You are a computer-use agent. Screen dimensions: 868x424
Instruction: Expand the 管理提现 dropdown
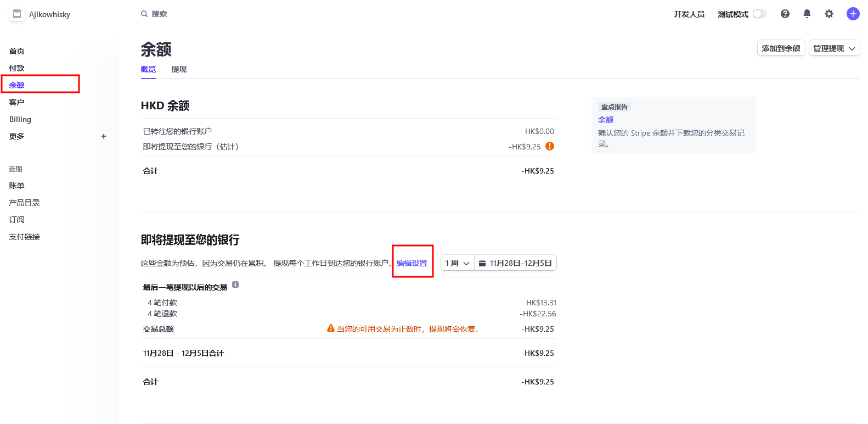(834, 48)
